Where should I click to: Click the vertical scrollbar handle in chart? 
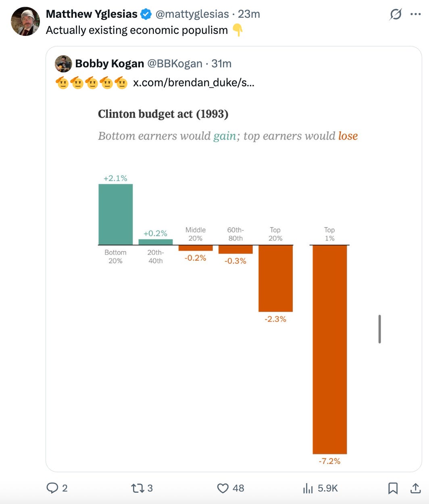tap(379, 329)
